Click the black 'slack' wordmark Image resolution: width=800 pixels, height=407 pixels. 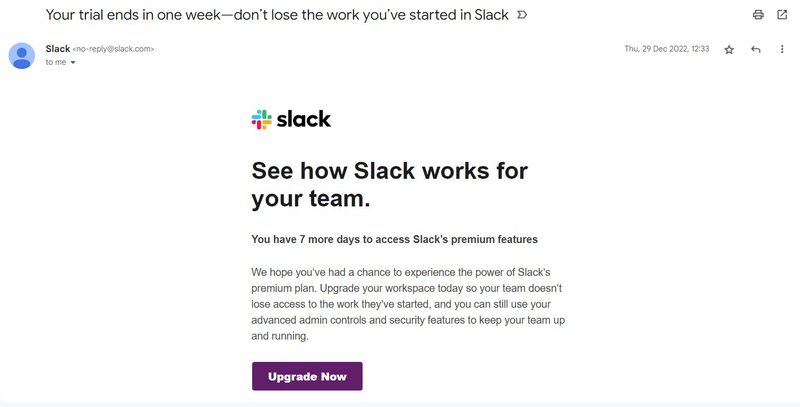click(x=304, y=120)
